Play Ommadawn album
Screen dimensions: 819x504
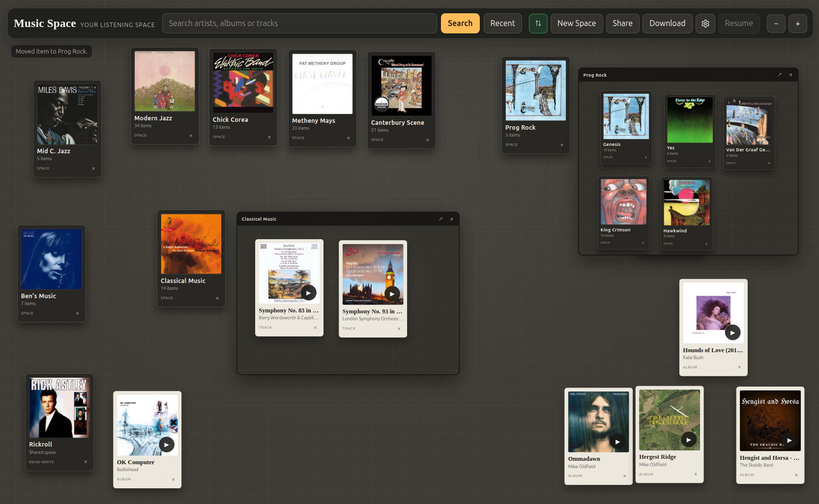coord(617,441)
